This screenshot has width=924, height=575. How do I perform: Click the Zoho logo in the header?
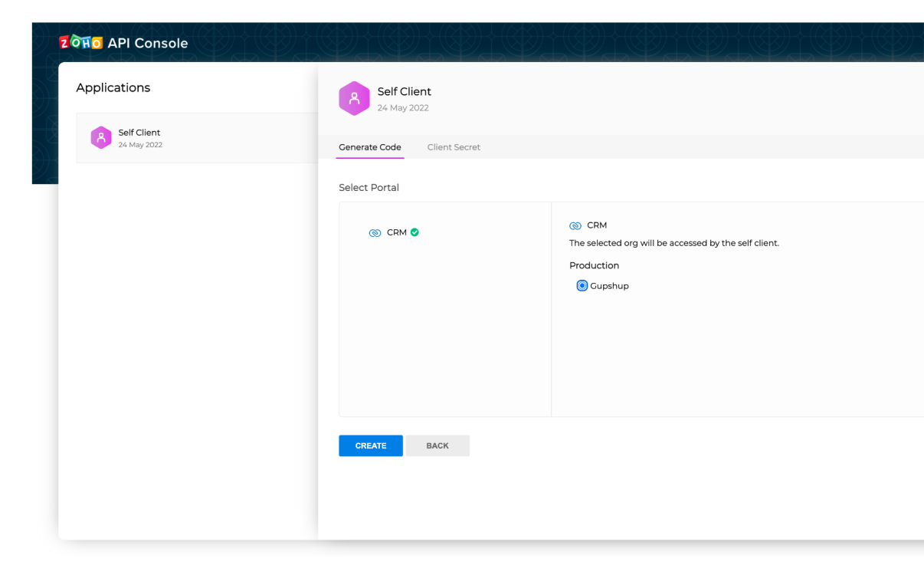click(x=80, y=42)
